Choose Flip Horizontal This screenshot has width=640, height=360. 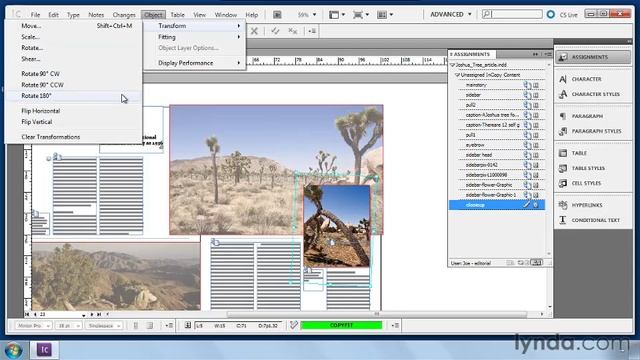(x=73, y=111)
